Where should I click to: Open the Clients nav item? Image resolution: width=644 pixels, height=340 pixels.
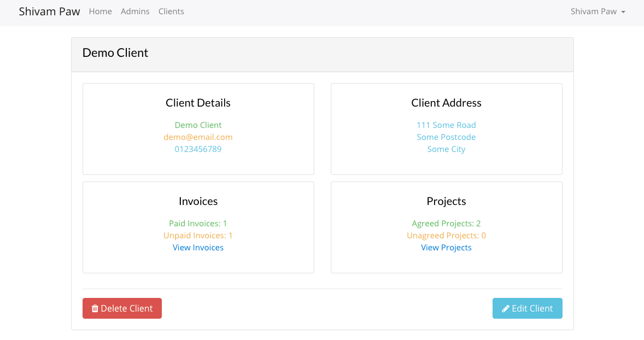pos(171,11)
